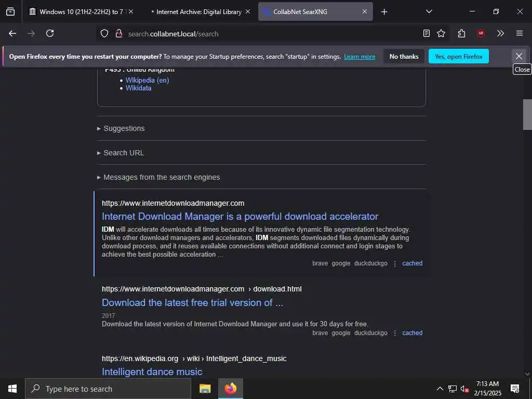Expand the Search URL section

pyautogui.click(x=121, y=153)
